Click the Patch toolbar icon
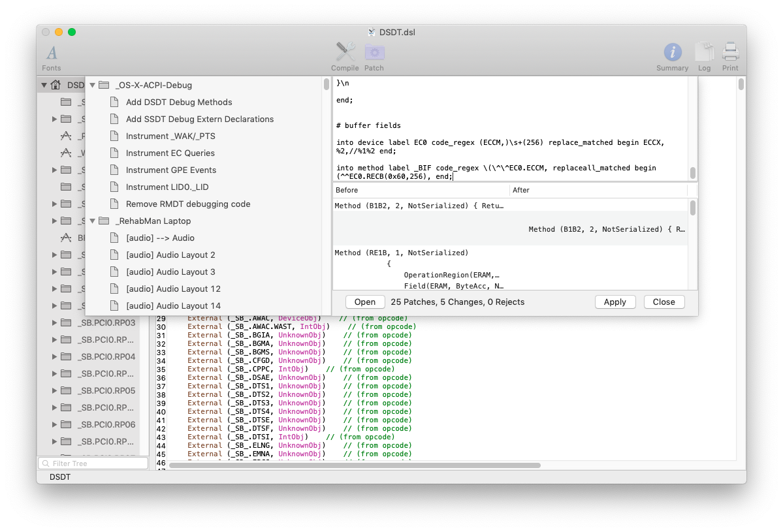This screenshot has height=532, width=783. tap(375, 52)
